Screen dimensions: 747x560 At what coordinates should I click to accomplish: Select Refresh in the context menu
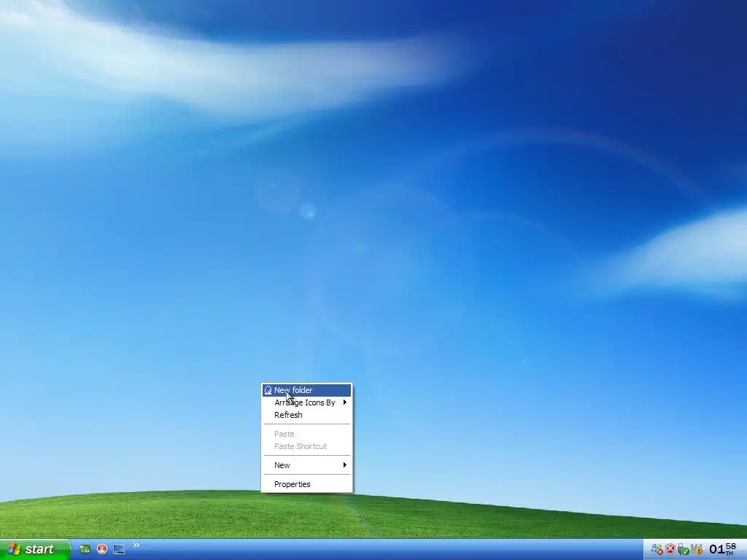pos(306,415)
